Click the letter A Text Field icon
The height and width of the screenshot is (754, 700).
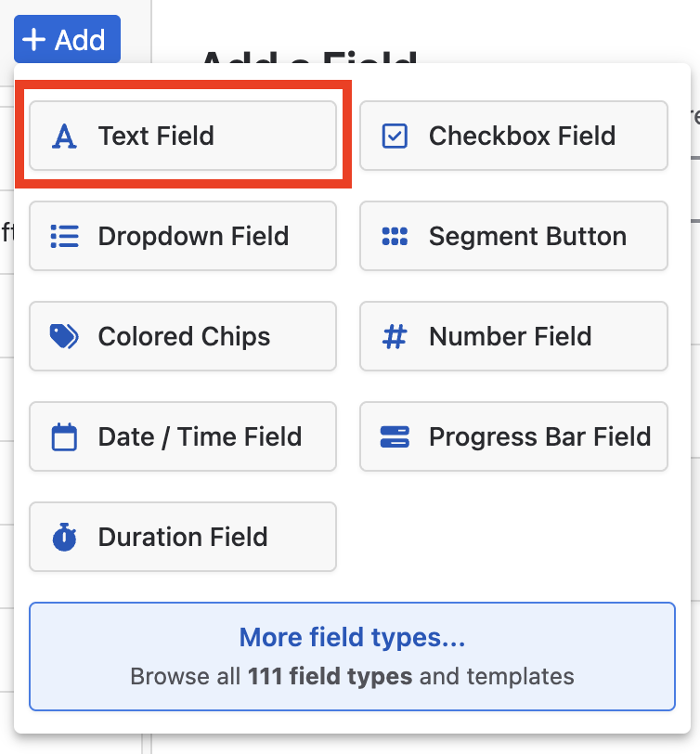64,136
